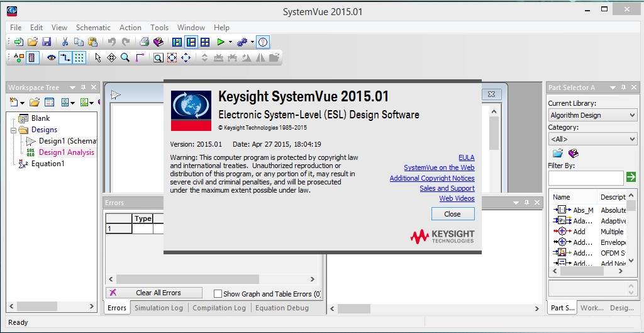Select Design1 Analysis in the Workspace Tree
This screenshot has height=333, width=644.
point(67,152)
